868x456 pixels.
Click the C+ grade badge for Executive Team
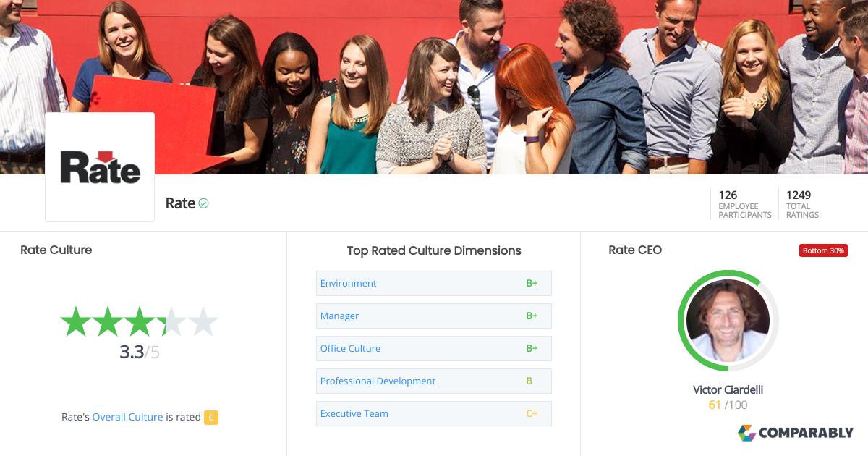(532, 413)
